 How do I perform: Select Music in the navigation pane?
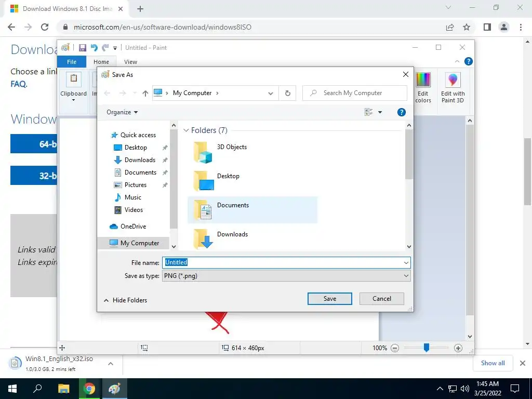(132, 197)
